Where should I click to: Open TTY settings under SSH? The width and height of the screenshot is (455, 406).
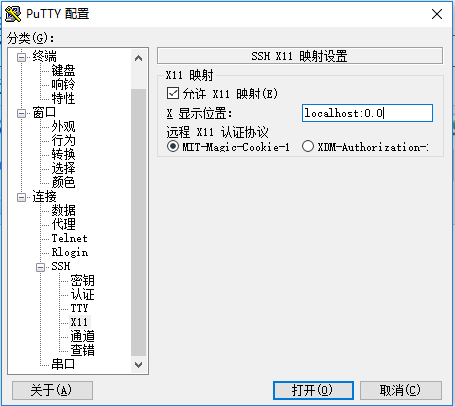tap(79, 308)
